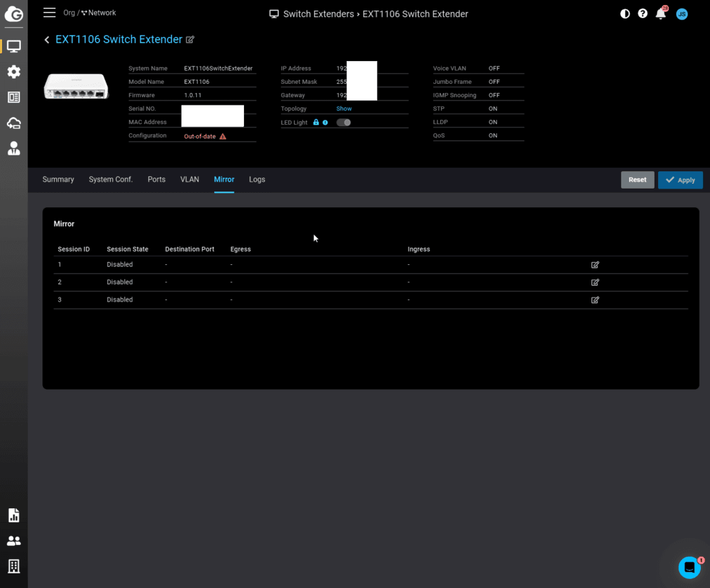Open settings gear in left sidebar
The width and height of the screenshot is (710, 588).
(x=14, y=72)
